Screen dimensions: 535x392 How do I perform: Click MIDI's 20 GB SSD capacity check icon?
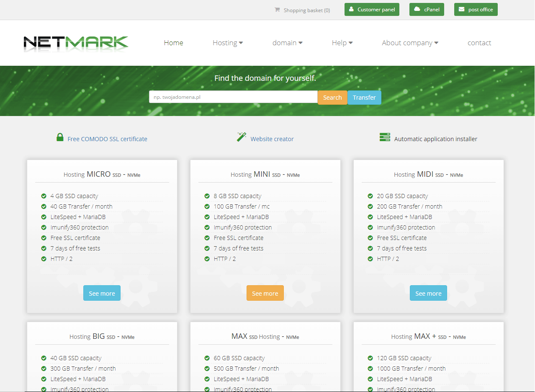pyautogui.click(x=370, y=196)
